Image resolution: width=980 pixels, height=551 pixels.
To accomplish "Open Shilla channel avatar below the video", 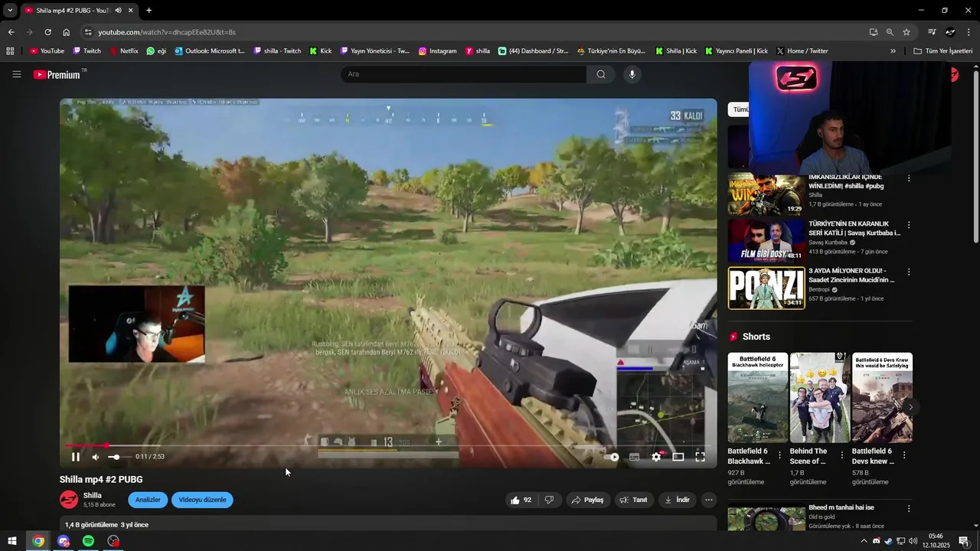I will [x=69, y=500].
